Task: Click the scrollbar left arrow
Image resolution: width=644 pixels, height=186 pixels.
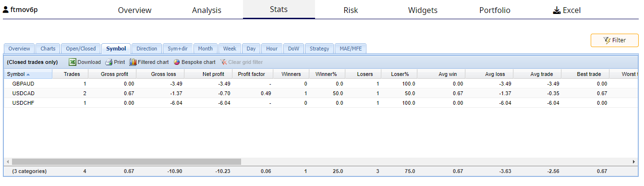Action: pyautogui.click(x=8, y=161)
